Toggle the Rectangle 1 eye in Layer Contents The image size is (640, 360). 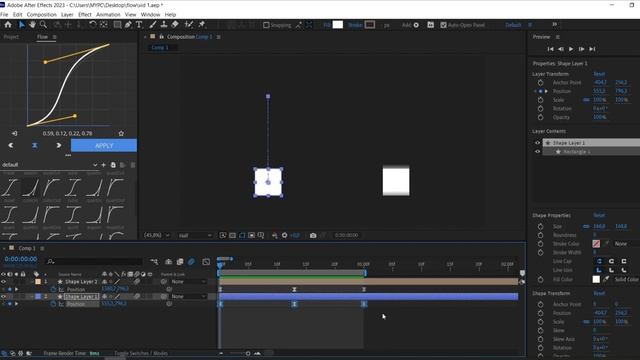click(538, 151)
